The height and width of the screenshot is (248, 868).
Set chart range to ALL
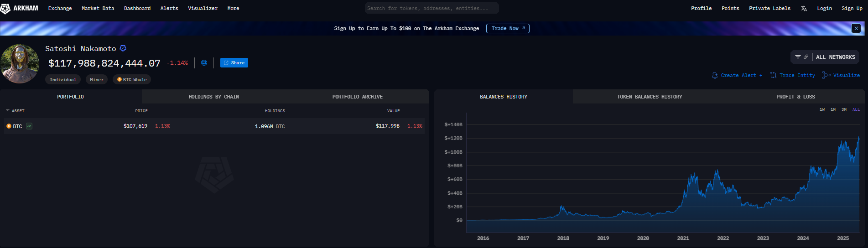click(x=856, y=109)
